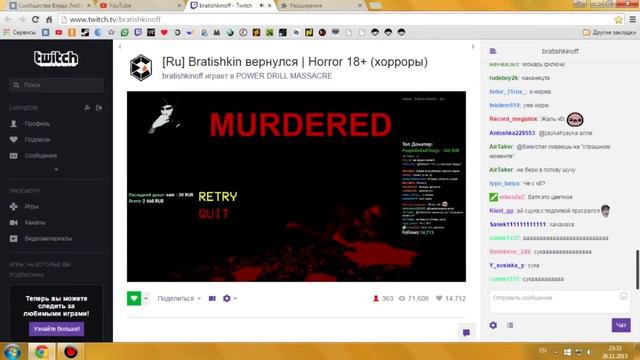This screenshot has height=360, width=640.
Task: Click the Узнайте больше! button
Action: [56, 329]
